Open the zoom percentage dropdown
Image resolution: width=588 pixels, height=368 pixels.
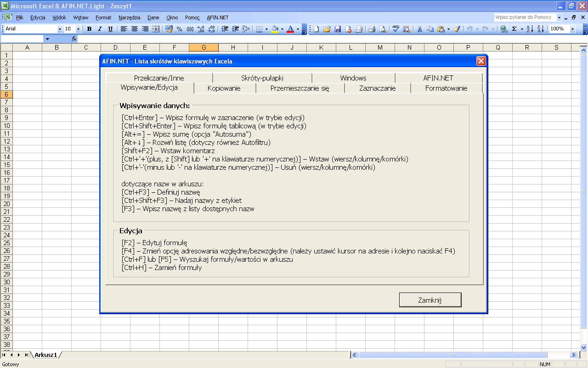click(572, 29)
